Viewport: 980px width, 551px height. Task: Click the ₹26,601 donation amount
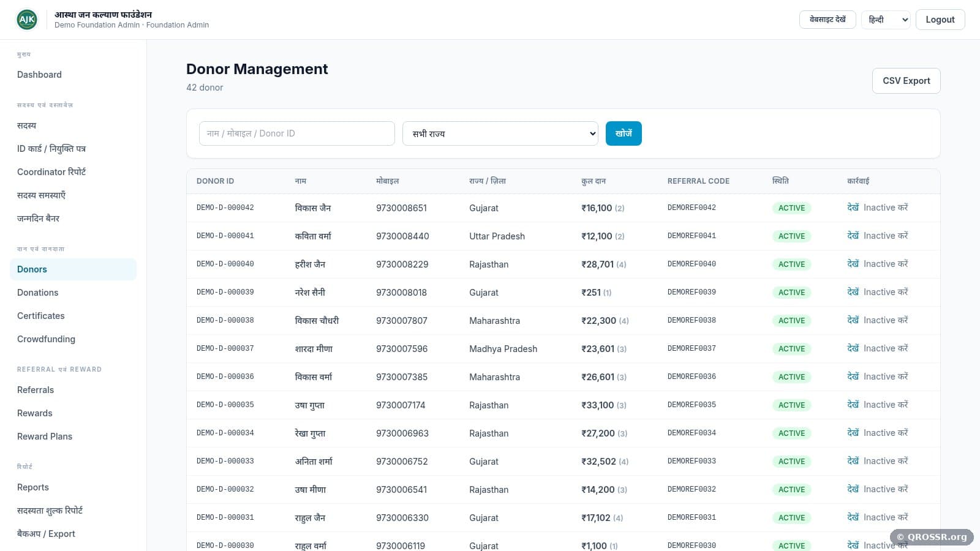598,377
